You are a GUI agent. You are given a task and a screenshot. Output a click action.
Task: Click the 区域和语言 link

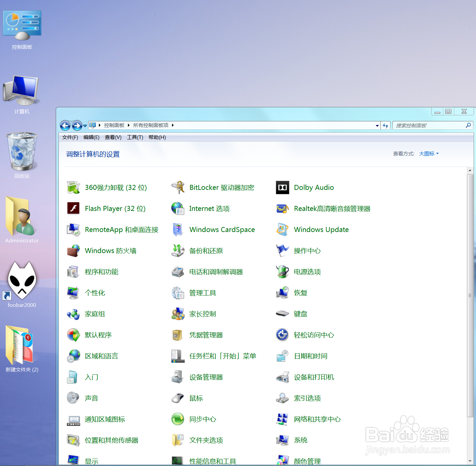[102, 356]
